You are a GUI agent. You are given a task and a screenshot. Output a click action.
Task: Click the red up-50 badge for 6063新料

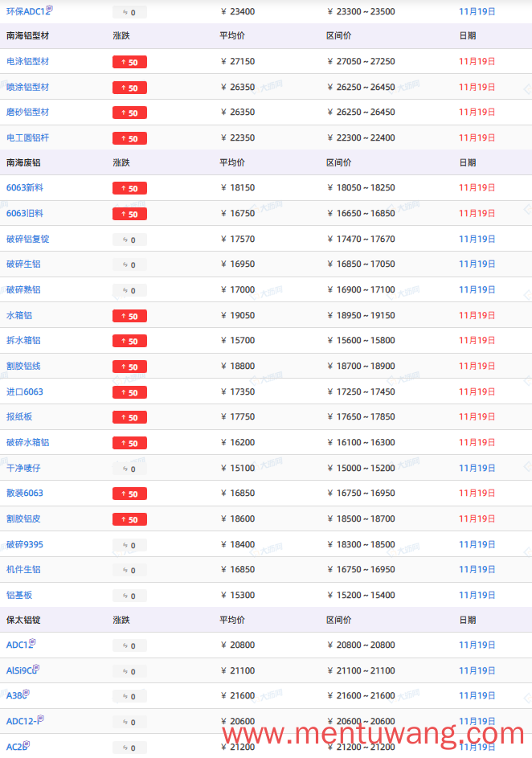click(x=129, y=188)
